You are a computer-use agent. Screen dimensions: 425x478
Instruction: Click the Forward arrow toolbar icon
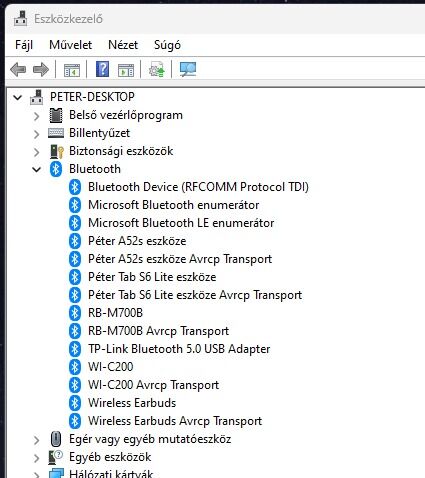click(41, 69)
